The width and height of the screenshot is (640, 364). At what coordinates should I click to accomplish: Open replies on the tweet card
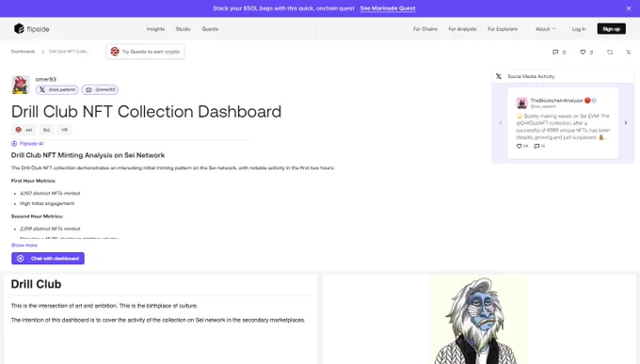pyautogui.click(x=536, y=146)
